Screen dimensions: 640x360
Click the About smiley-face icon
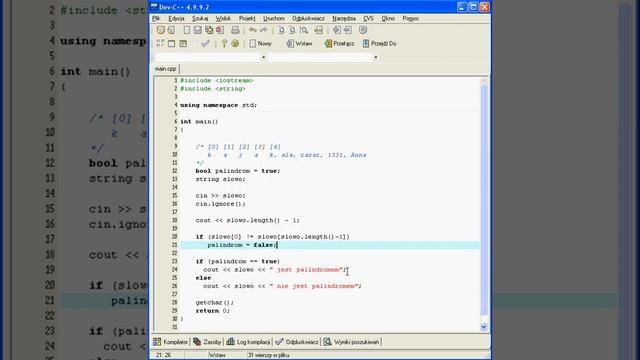(235, 43)
